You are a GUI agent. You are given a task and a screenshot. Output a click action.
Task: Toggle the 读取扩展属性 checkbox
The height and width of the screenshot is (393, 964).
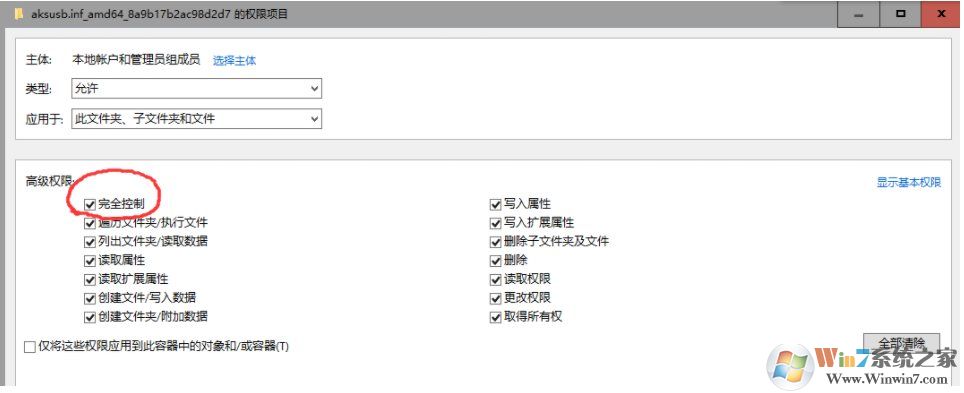click(x=90, y=280)
